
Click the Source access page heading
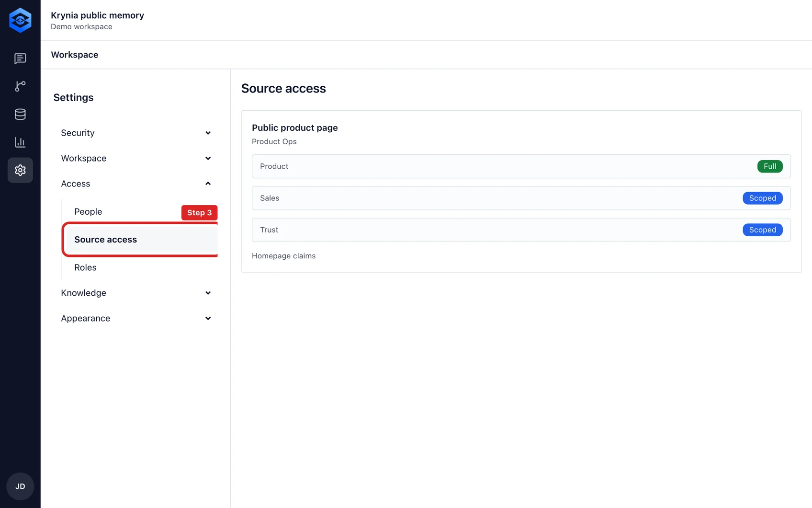pyautogui.click(x=283, y=88)
